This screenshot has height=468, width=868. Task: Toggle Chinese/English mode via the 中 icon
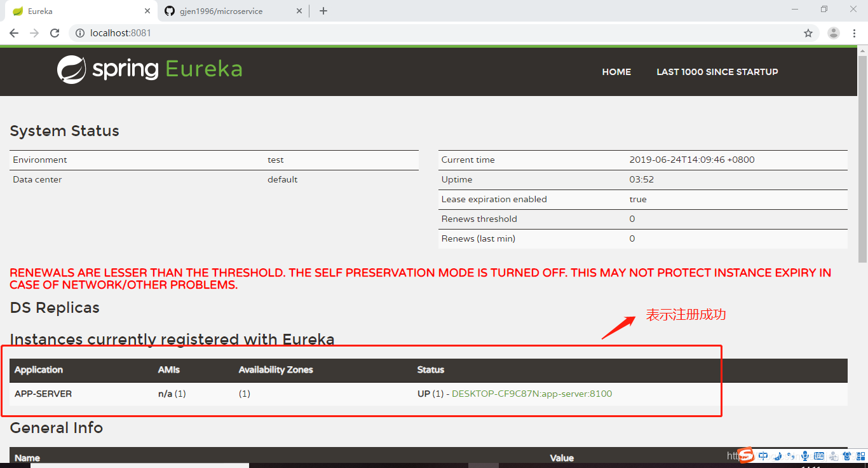[763, 456]
